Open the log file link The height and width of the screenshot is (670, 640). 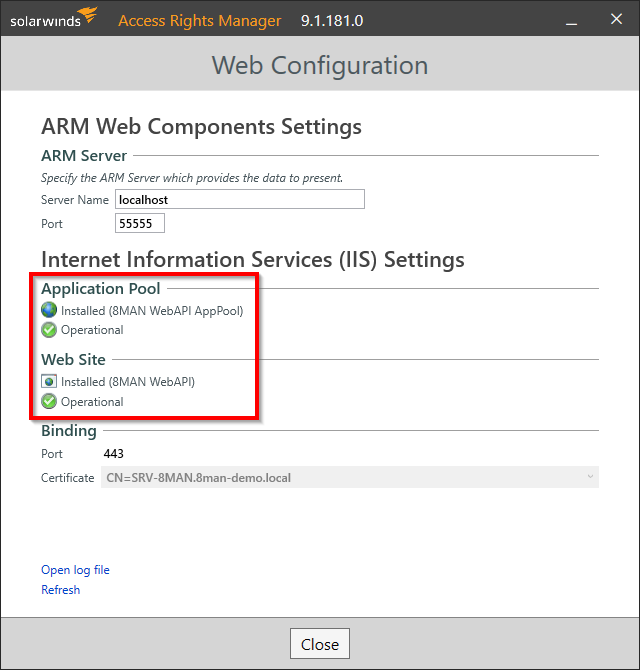pos(75,570)
